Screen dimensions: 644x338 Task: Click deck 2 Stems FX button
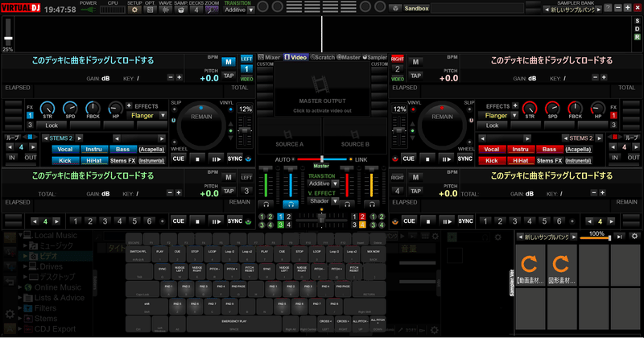(x=549, y=161)
